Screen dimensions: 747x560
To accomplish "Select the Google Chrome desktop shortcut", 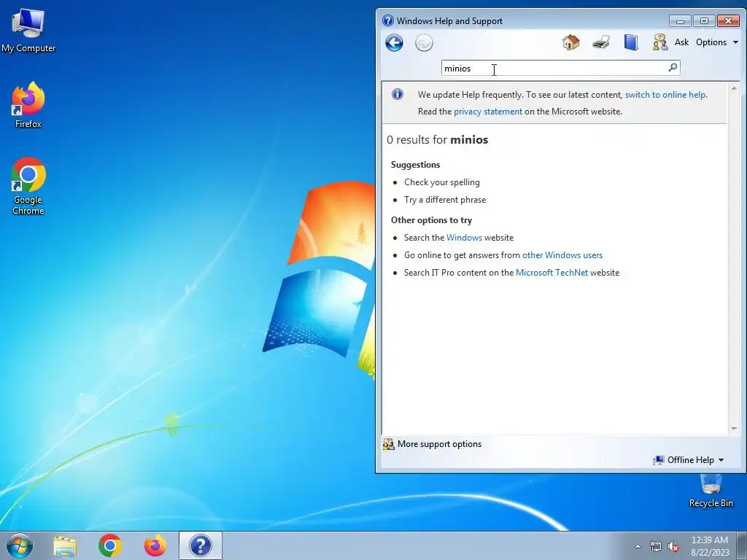I will (x=28, y=186).
